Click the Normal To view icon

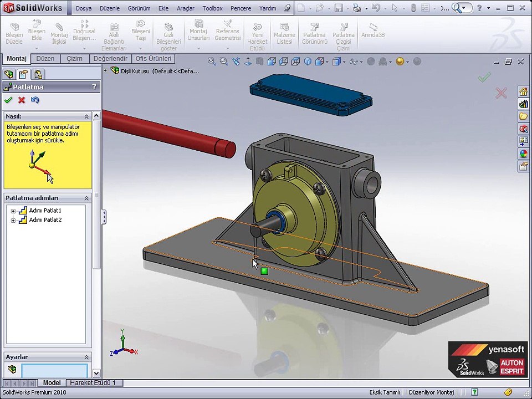point(248,62)
